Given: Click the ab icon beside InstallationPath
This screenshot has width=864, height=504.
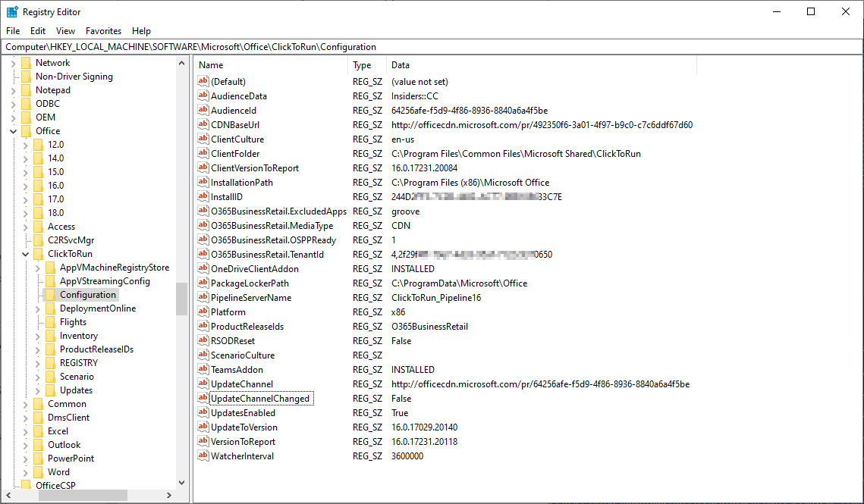Looking at the screenshot, I should 203,182.
